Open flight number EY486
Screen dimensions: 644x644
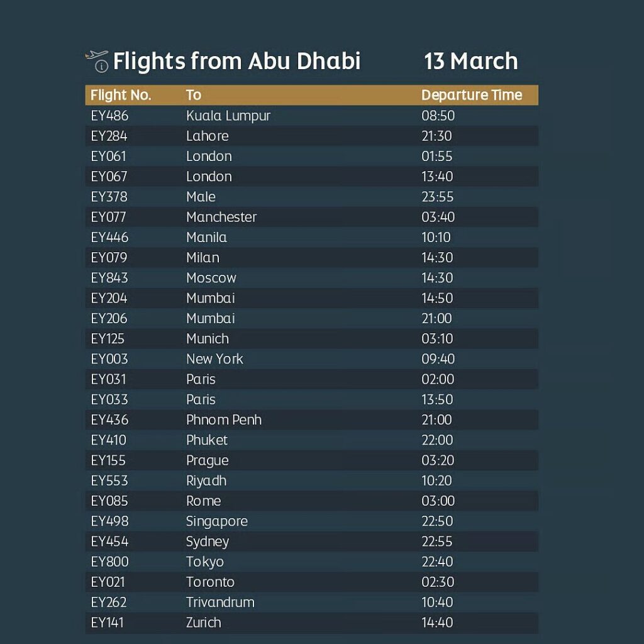tap(109, 116)
